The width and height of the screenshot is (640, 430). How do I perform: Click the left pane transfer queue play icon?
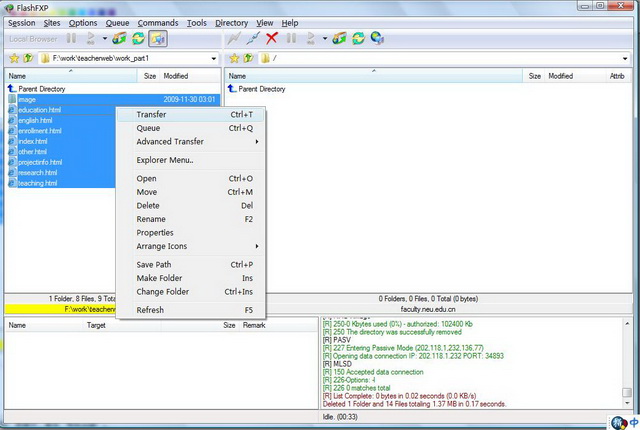coord(91,38)
